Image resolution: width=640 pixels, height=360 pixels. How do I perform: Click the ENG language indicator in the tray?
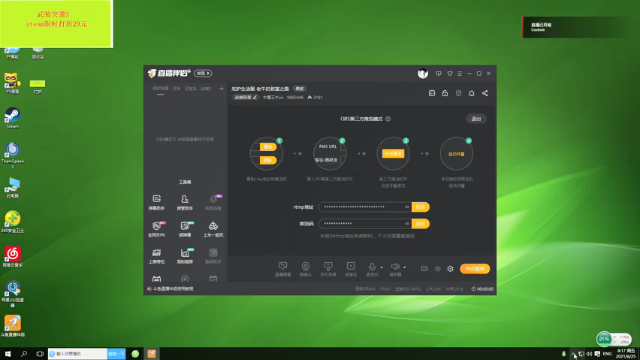point(607,353)
